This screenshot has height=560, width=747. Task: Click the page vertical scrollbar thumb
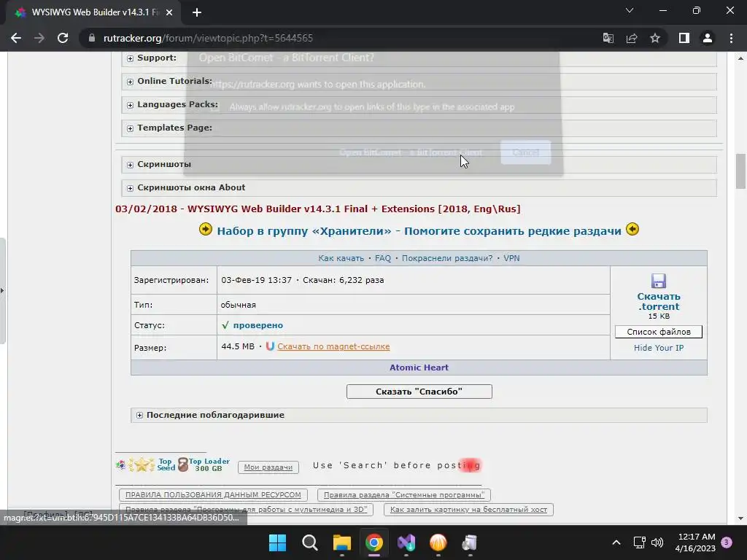740,171
